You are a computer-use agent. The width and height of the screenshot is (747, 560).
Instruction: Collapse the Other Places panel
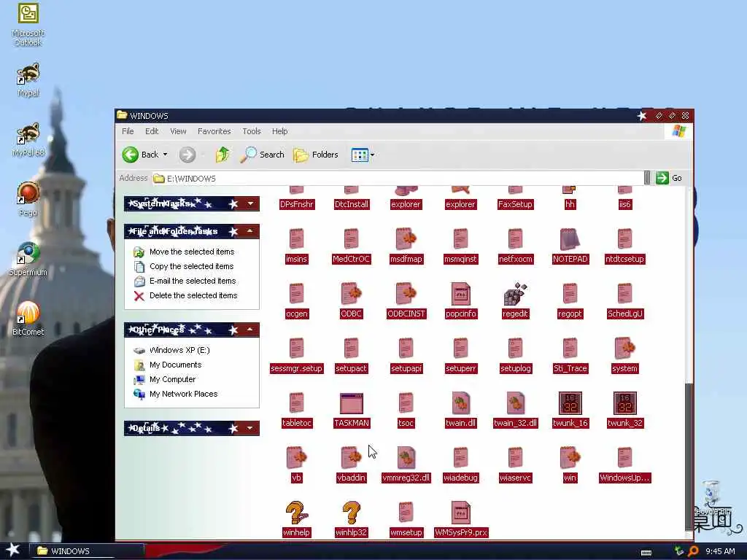point(250,330)
